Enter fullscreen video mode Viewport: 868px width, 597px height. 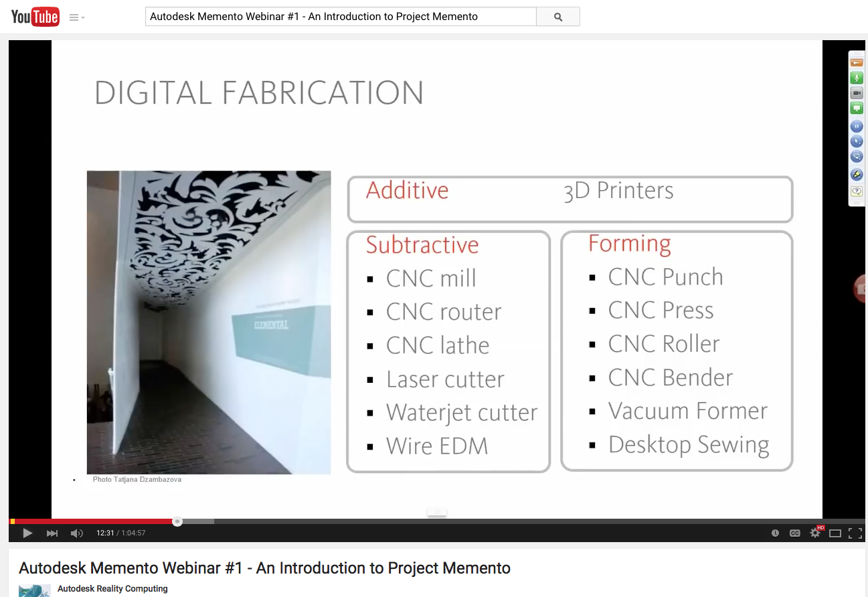coord(855,533)
